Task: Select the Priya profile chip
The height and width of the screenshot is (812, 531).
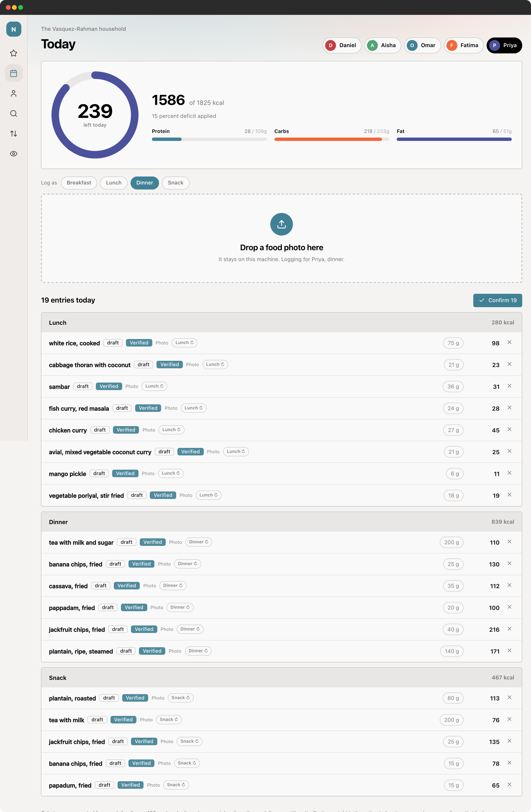Action: 504,45
